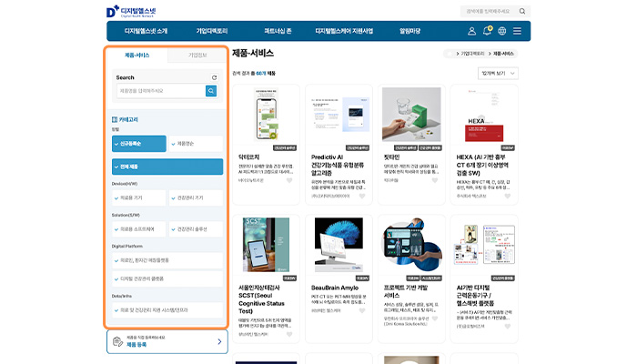The width and height of the screenshot is (637, 364).
Task: Click the top header search magnifier icon
Action: pyautogui.click(x=522, y=11)
